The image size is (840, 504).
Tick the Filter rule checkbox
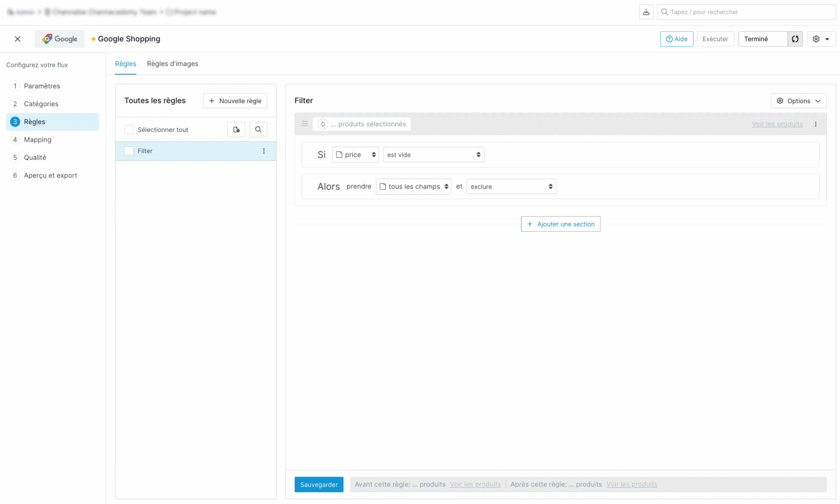coord(129,151)
